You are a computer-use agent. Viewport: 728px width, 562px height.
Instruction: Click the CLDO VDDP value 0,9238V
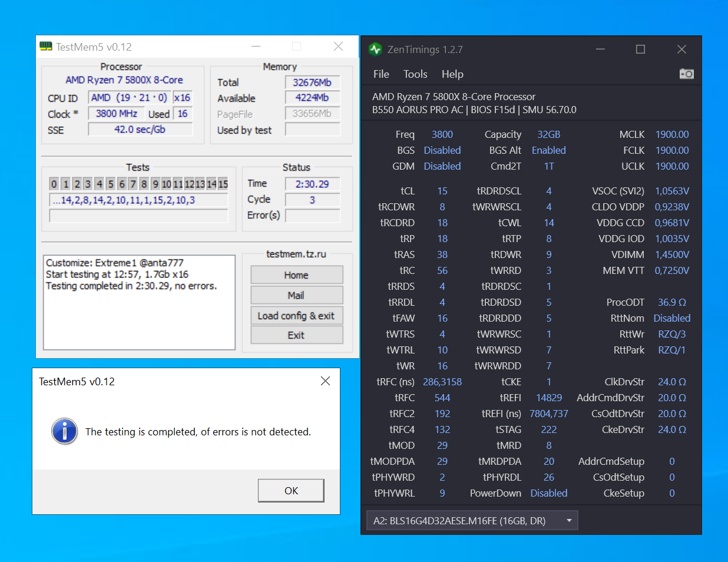672,207
